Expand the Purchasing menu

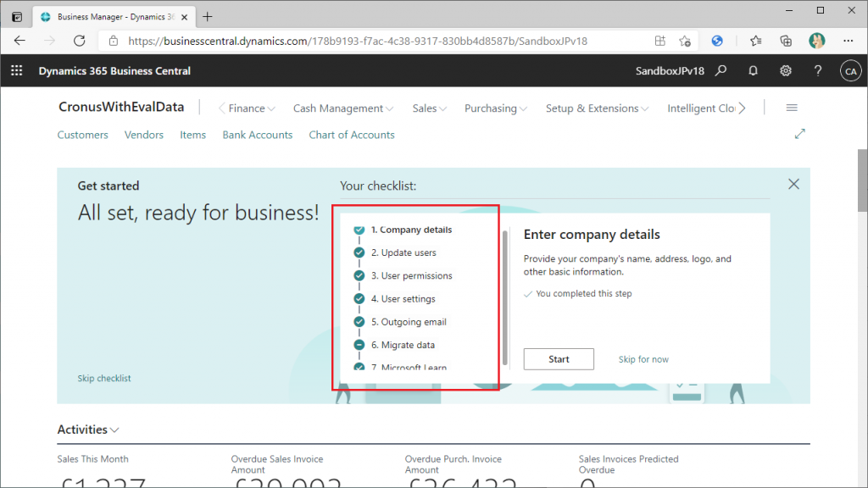495,108
